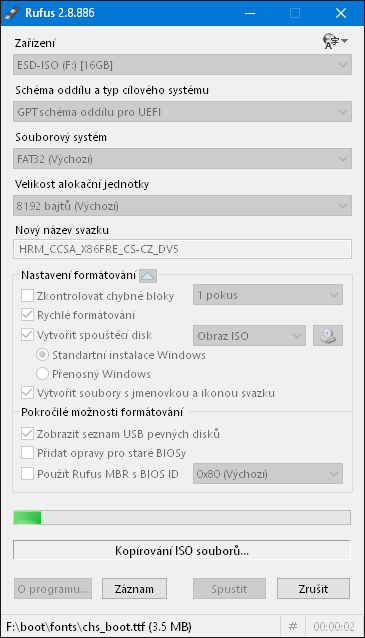Click the ISO image select disc icon
365x638 pixels.
[328, 336]
